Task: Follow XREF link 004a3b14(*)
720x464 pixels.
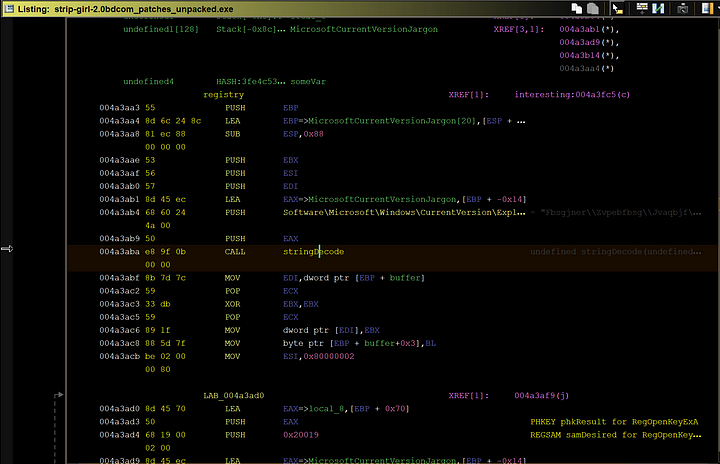Action: coord(589,56)
